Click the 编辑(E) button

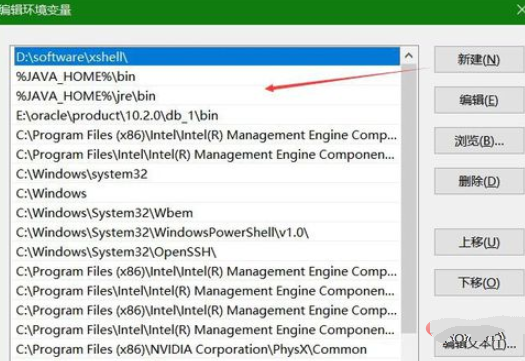click(x=479, y=100)
